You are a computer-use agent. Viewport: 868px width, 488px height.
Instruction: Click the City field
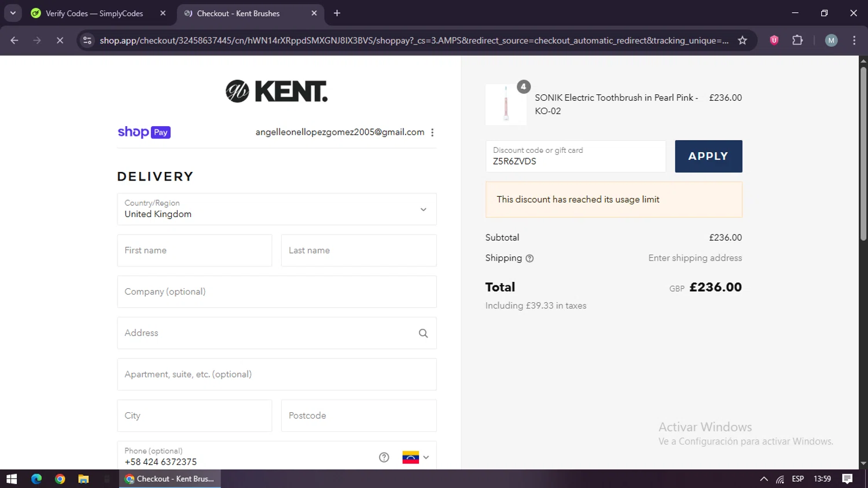[194, 416]
